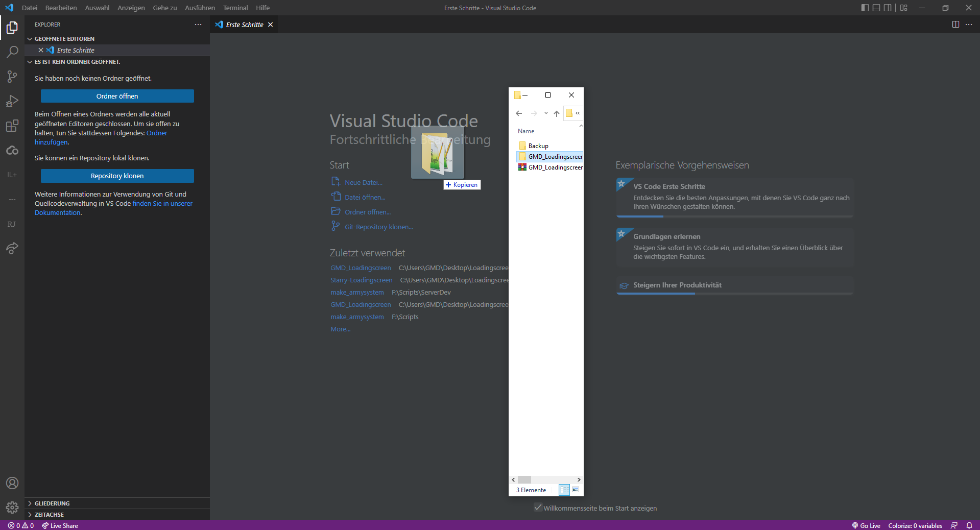Click Neue Datei... link

[x=363, y=182]
